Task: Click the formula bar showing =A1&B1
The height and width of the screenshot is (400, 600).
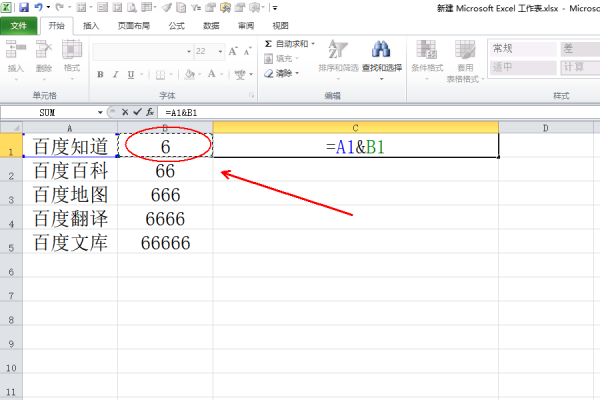Action: point(379,113)
